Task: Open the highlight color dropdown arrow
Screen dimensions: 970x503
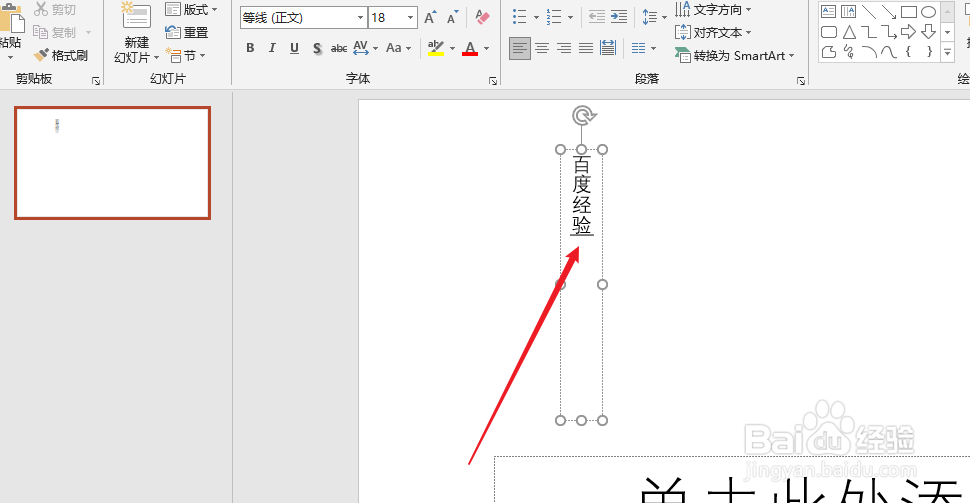Action: [x=452, y=48]
